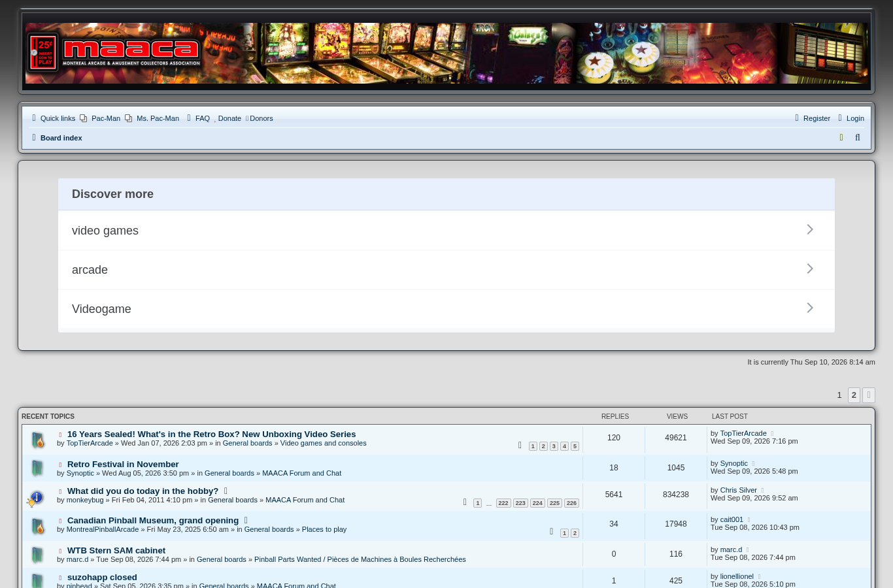Jump to Chris Silver's latest post icon
Screen dimensions: 893x588
coord(762,490)
